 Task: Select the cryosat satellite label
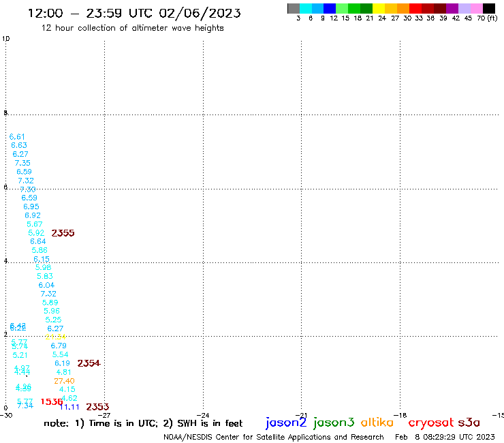(x=431, y=423)
